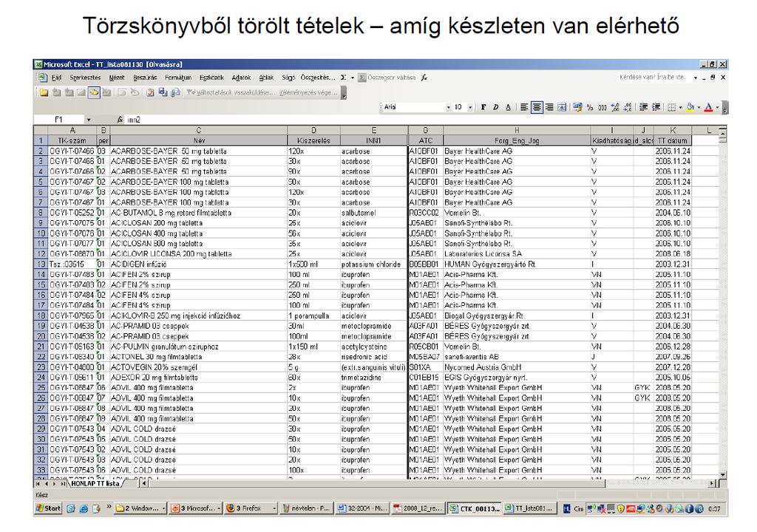Viewport: 757px width, 532px height.
Task: Open the AutoSum dropdown arrow
Action: coord(353,78)
